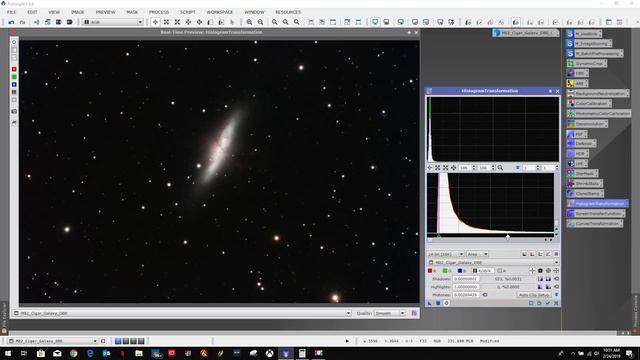
Task: Click the histogram zoom magnifier button
Action: (x=500, y=168)
